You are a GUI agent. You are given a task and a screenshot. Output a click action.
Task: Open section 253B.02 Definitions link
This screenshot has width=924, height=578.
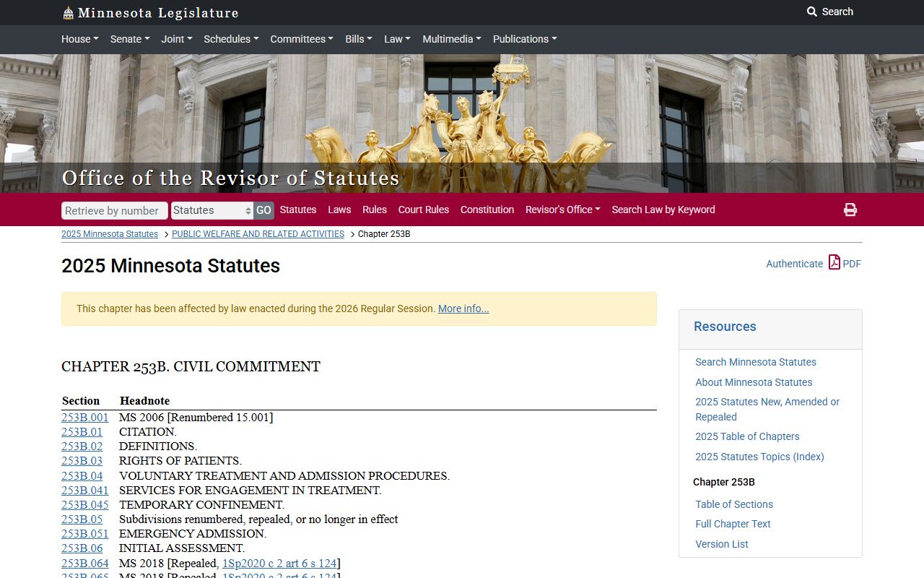pos(82,446)
